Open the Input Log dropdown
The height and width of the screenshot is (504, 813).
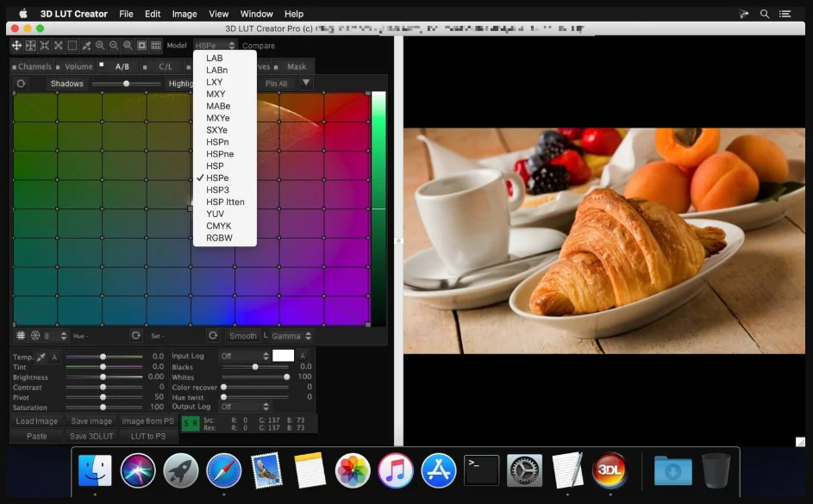pos(245,356)
